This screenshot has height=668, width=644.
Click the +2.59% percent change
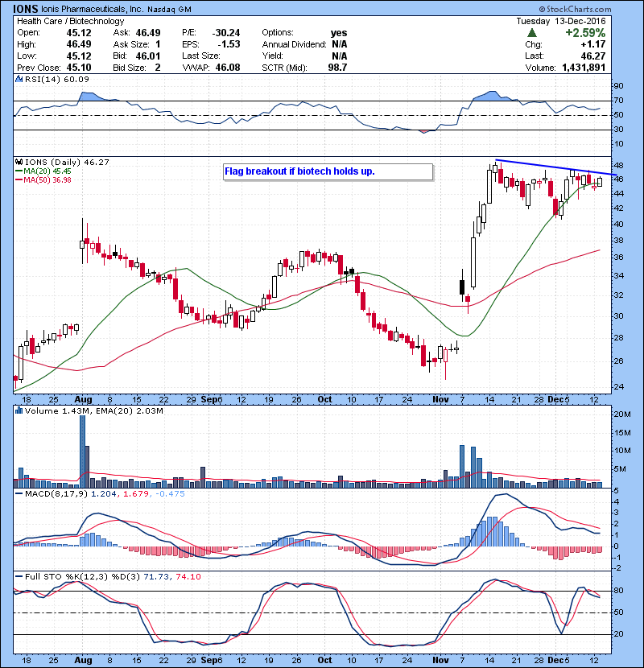point(585,33)
